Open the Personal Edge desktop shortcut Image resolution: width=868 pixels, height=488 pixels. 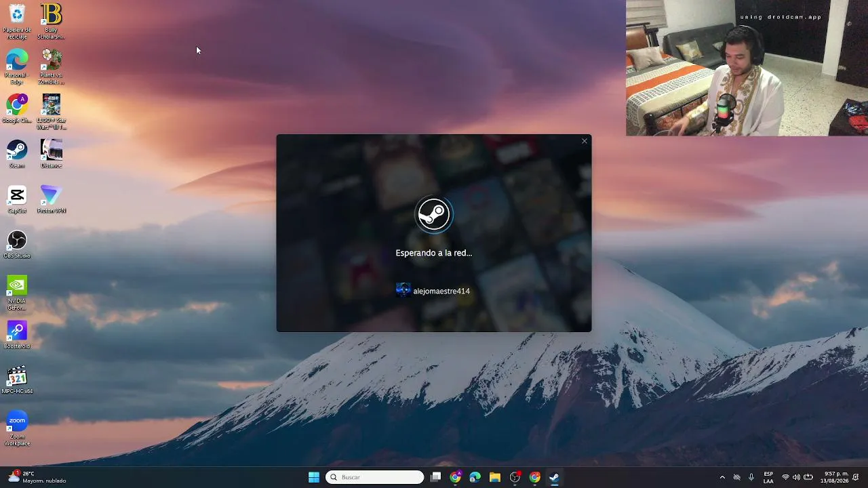coord(17,67)
